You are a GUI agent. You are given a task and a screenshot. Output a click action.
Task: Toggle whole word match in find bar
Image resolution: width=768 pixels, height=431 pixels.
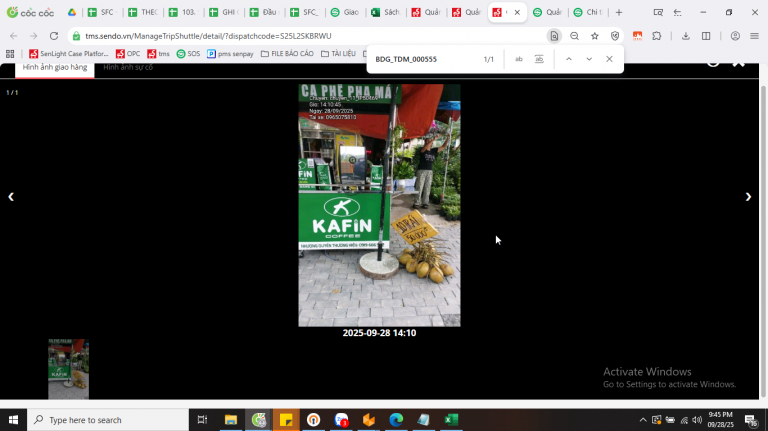[x=539, y=59]
